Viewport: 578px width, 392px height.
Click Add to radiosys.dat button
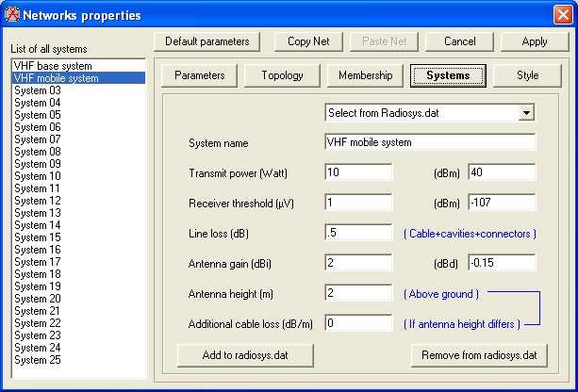pyautogui.click(x=245, y=355)
